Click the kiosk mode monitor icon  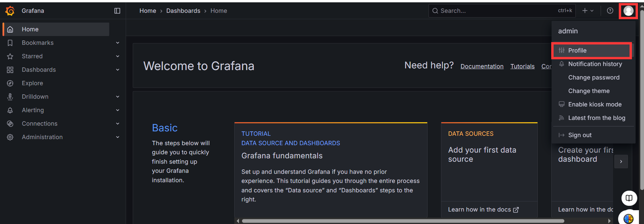pyautogui.click(x=562, y=104)
